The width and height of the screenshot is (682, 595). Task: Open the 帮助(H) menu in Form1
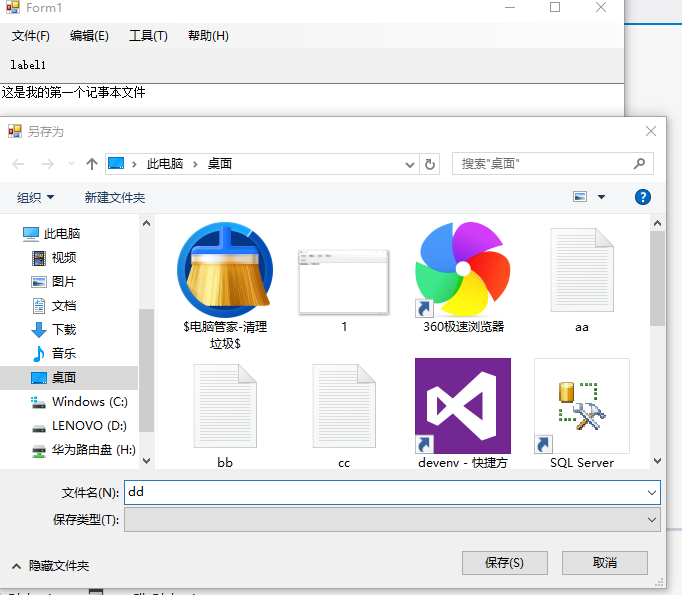(208, 36)
